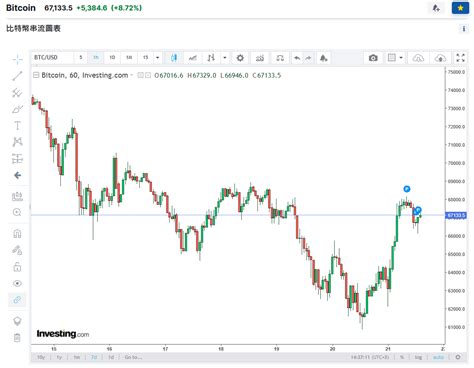Set range to 1d

pyautogui.click(x=111, y=357)
